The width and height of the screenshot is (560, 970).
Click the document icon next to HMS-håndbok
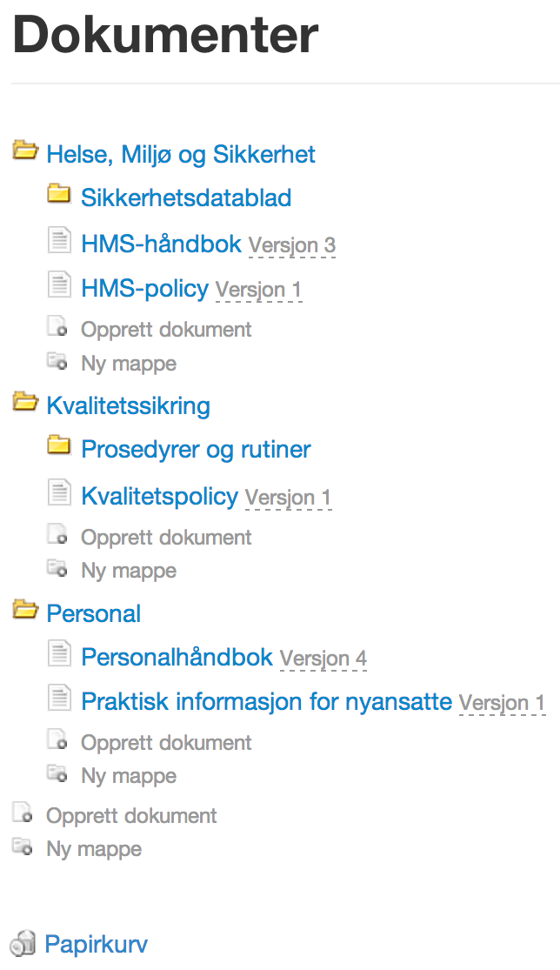(x=58, y=239)
